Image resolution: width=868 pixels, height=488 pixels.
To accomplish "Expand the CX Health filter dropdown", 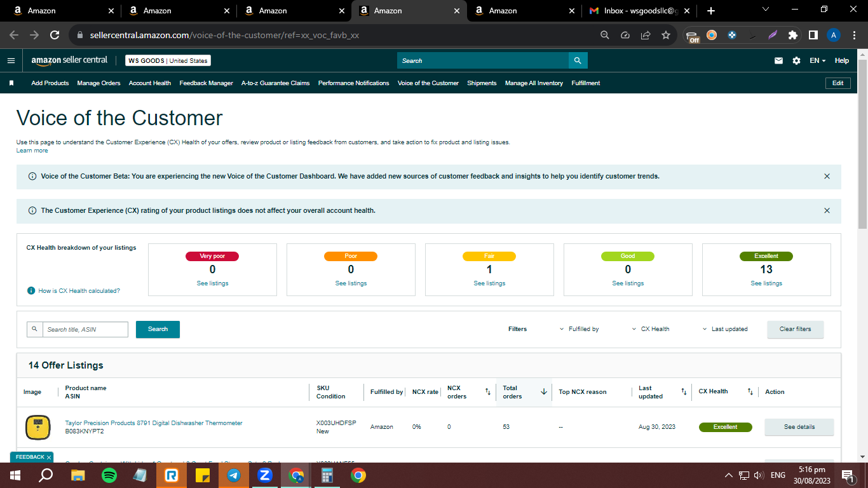I will click(651, 329).
